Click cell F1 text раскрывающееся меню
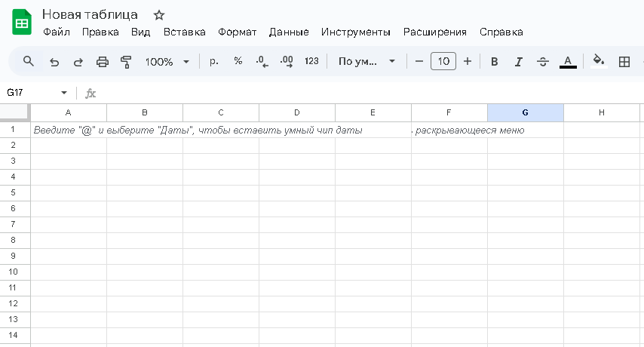This screenshot has width=644, height=347. pos(470,131)
